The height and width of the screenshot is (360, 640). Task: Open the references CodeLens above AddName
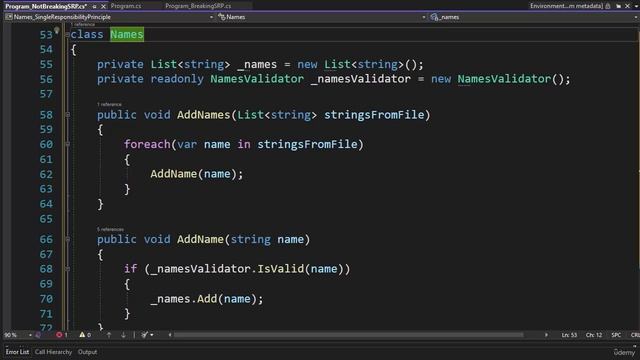pos(110,229)
